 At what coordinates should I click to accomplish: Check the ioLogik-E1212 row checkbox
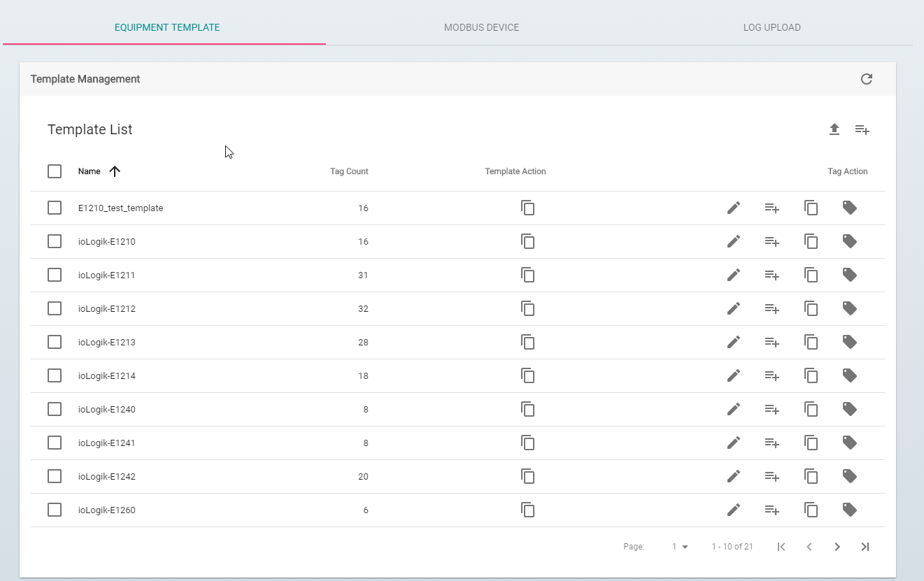click(55, 308)
